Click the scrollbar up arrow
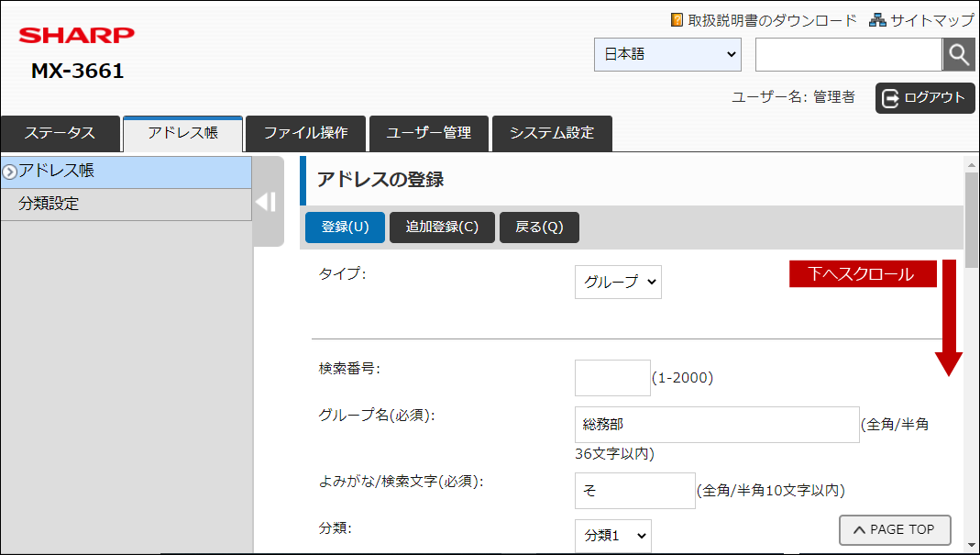 971,165
